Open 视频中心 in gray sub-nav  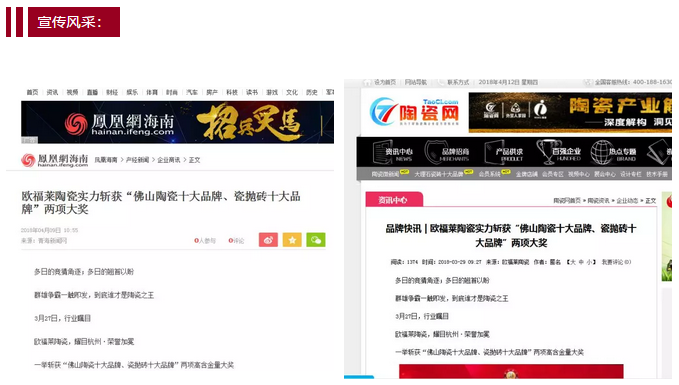pos(579,174)
